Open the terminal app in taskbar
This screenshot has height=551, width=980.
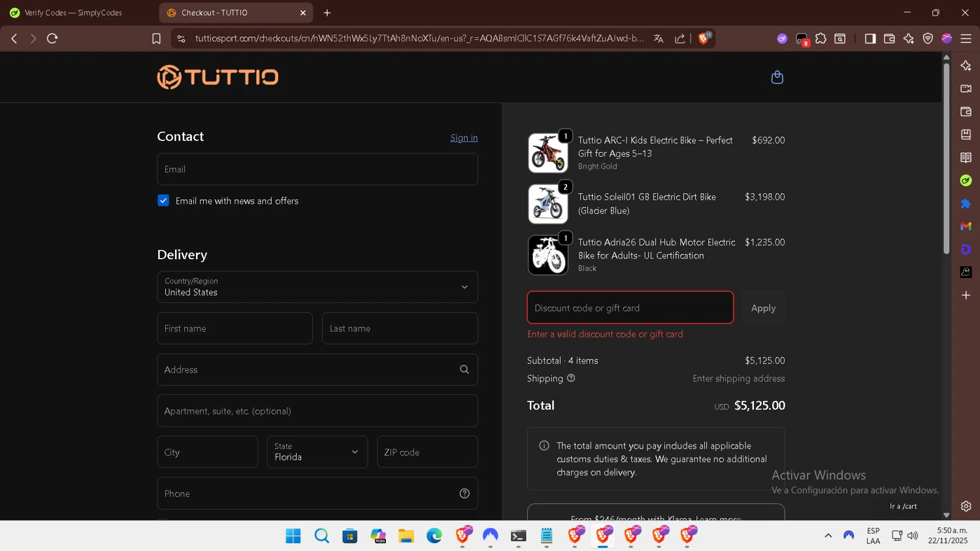(x=519, y=536)
